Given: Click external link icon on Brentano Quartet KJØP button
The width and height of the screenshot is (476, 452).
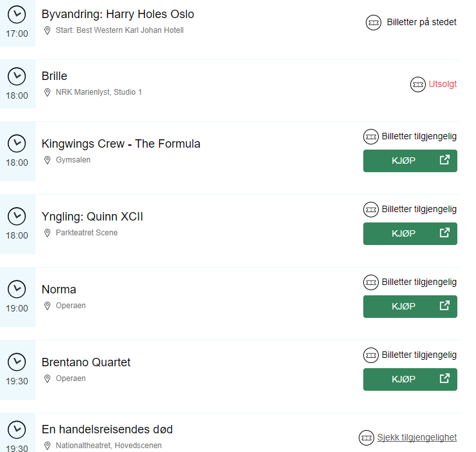Looking at the screenshot, I should tap(444, 378).
